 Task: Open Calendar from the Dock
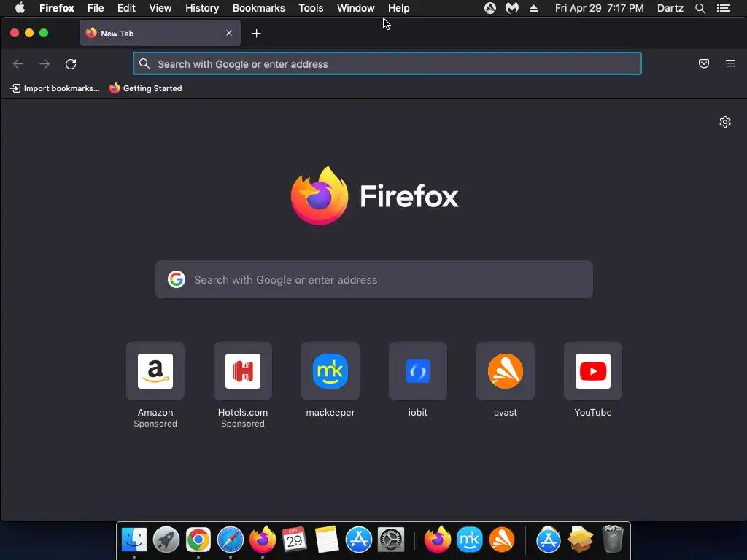[294, 540]
